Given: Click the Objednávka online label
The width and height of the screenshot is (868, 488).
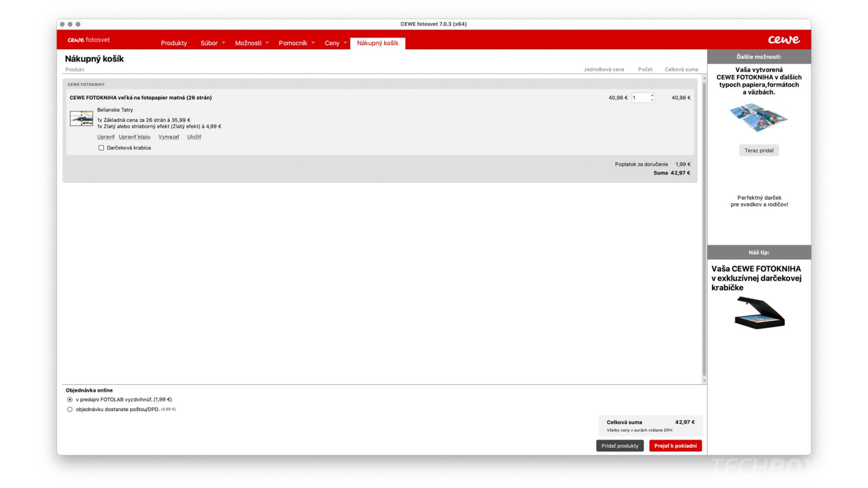Looking at the screenshot, I should [89, 390].
